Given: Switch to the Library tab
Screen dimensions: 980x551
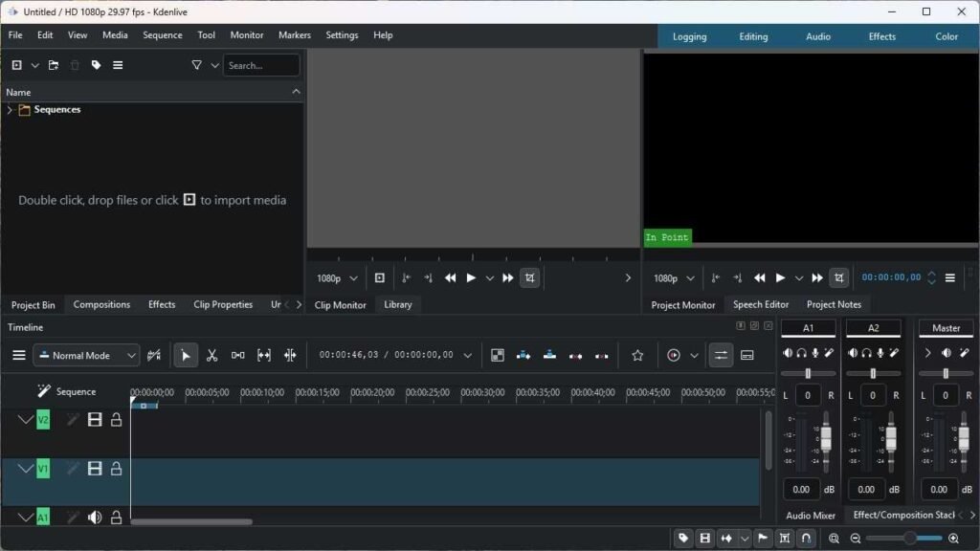Looking at the screenshot, I should [x=397, y=305].
